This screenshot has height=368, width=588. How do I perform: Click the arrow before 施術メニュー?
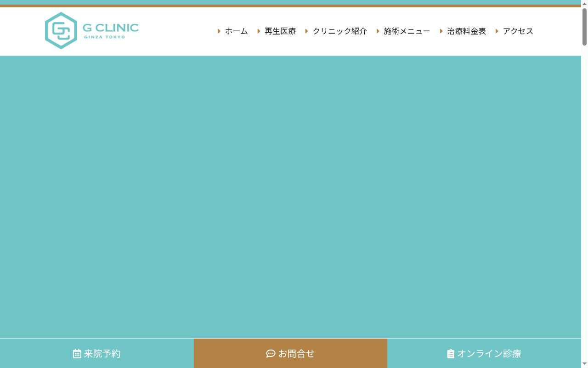(378, 31)
